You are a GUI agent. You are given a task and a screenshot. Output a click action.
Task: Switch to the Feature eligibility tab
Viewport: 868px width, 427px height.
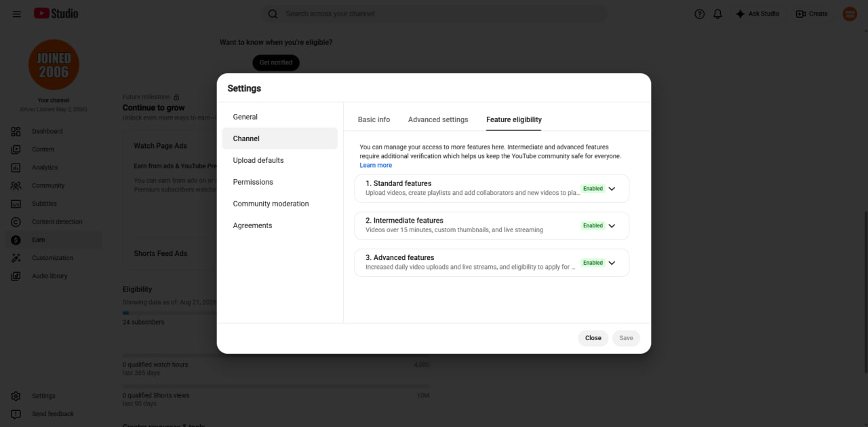(514, 119)
